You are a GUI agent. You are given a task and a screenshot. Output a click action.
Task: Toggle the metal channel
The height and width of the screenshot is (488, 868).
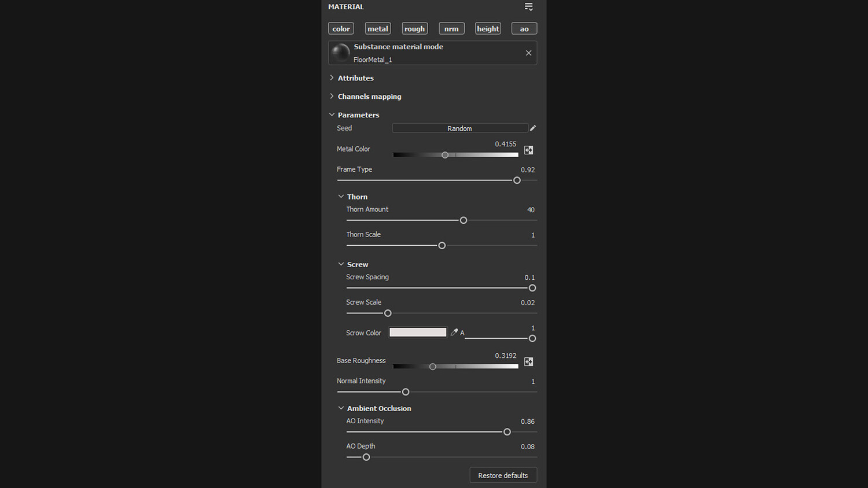[378, 29]
